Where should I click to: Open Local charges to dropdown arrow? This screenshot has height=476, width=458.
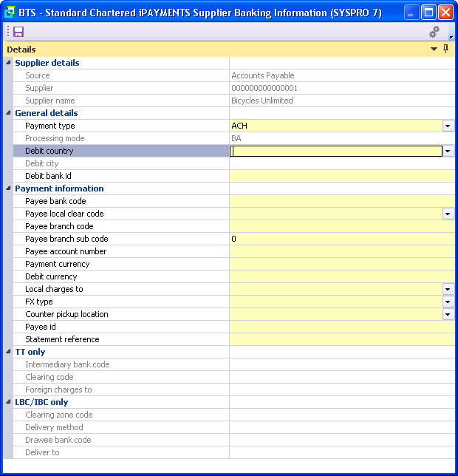448,289
